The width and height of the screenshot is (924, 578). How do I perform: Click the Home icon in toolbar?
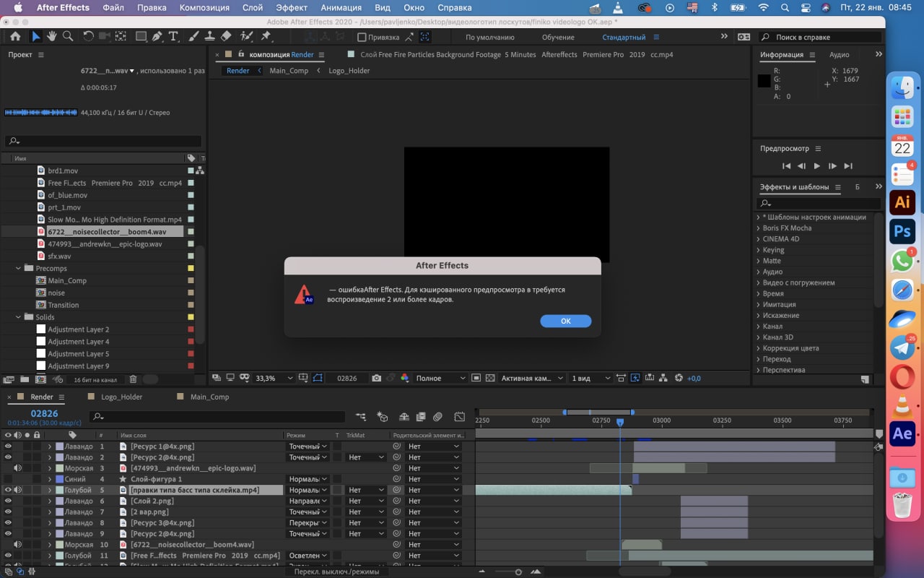pos(16,37)
